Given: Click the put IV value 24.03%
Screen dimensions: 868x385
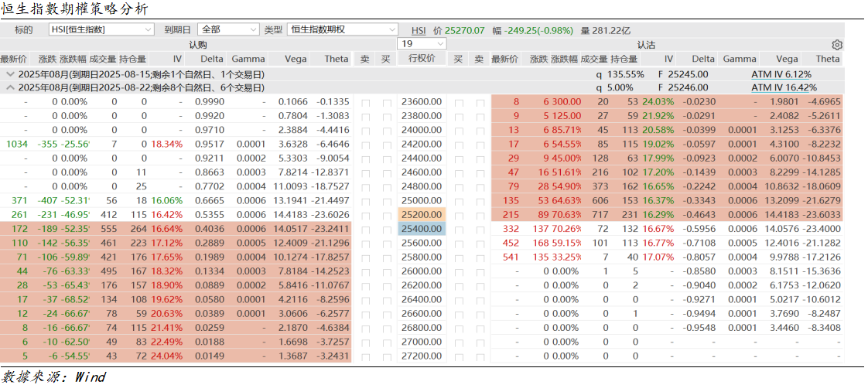Looking at the screenshot, I should point(658,102).
